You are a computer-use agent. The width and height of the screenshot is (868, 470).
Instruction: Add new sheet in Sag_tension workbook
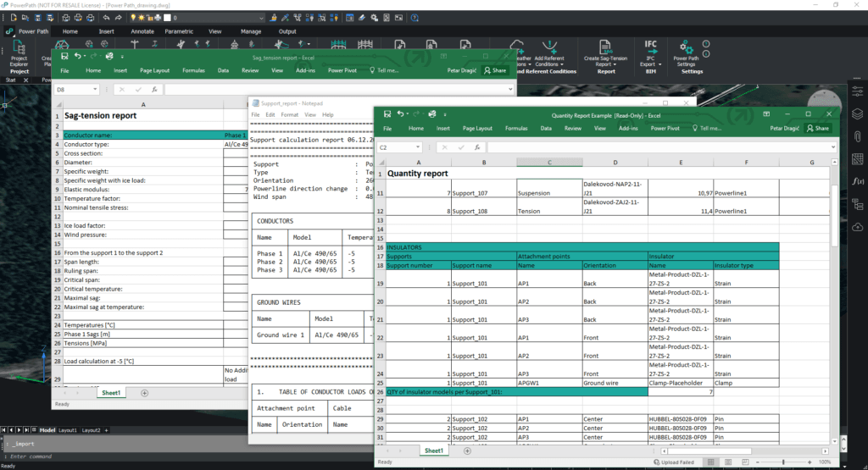point(144,393)
